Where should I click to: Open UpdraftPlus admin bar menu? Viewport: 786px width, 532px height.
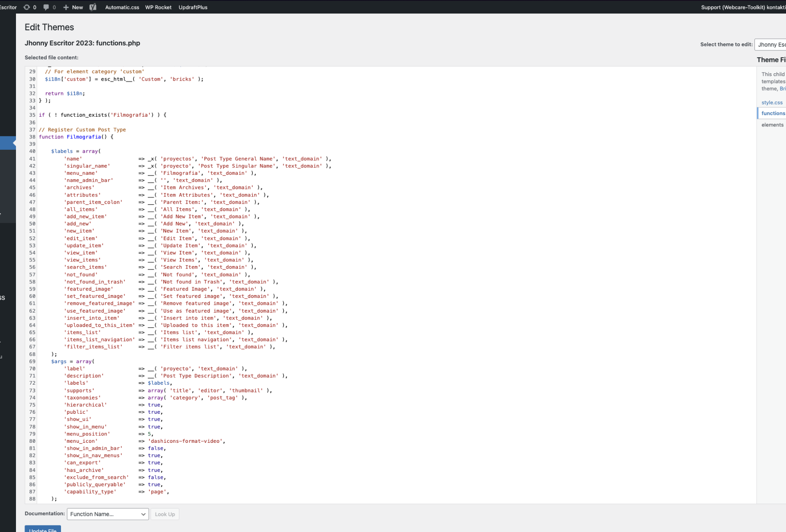coord(193,7)
